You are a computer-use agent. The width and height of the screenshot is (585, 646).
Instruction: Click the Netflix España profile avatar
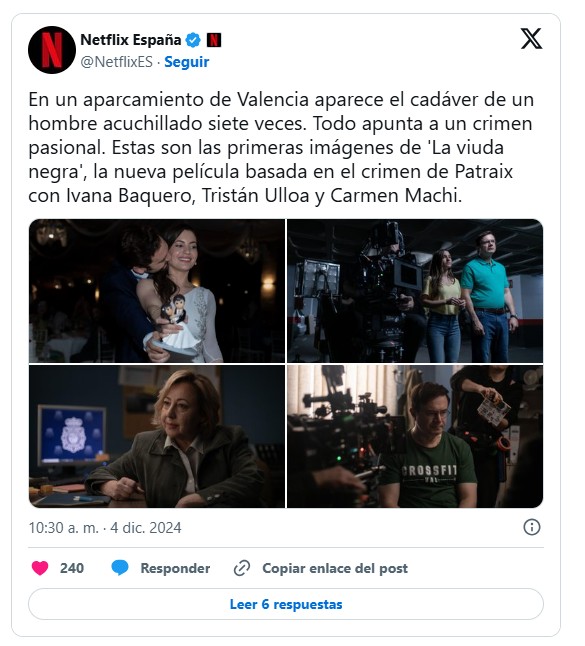point(52,50)
